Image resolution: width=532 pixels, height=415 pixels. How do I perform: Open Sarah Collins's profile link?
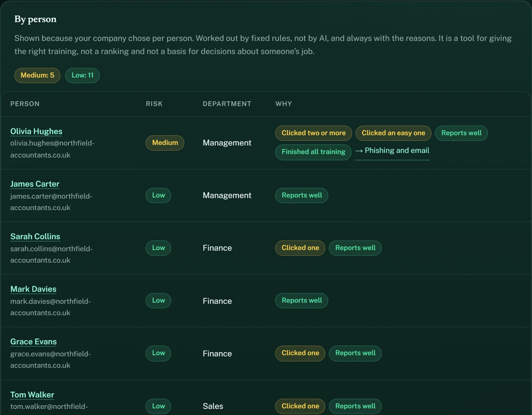tap(35, 237)
